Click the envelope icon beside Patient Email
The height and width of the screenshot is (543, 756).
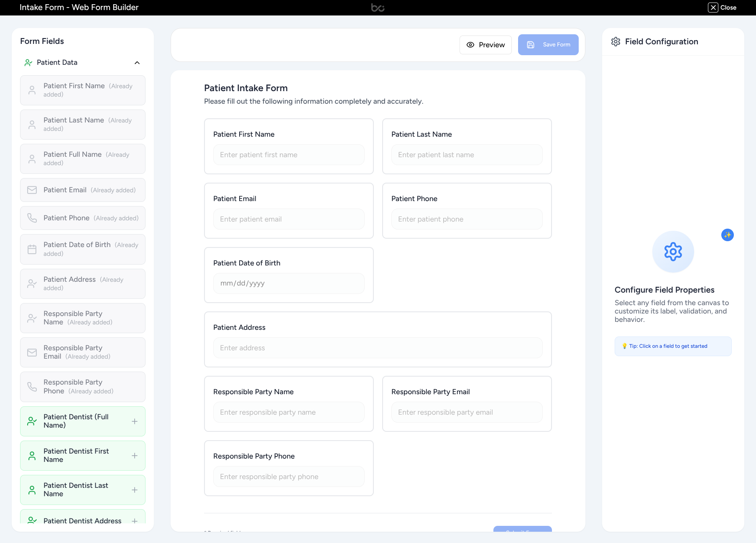32,190
